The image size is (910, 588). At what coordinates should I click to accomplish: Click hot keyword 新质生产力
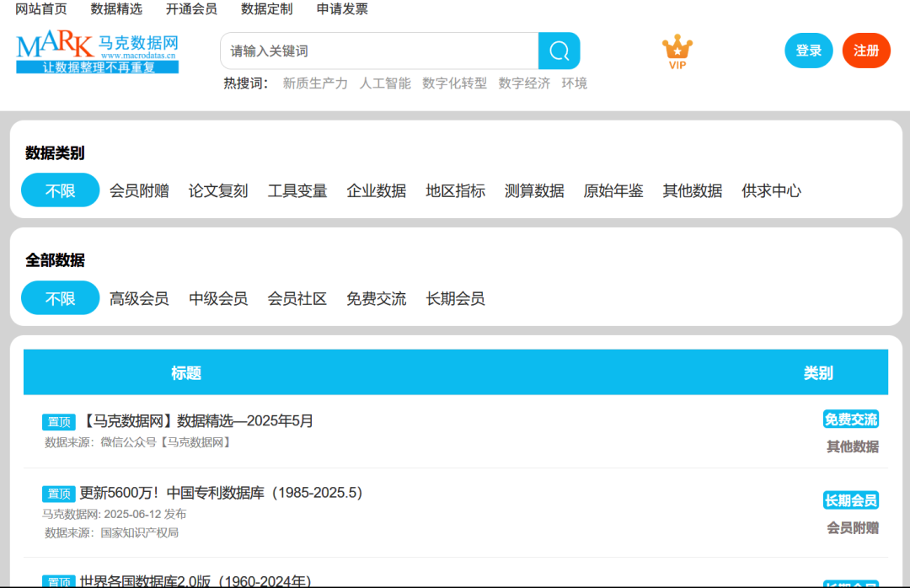(315, 83)
